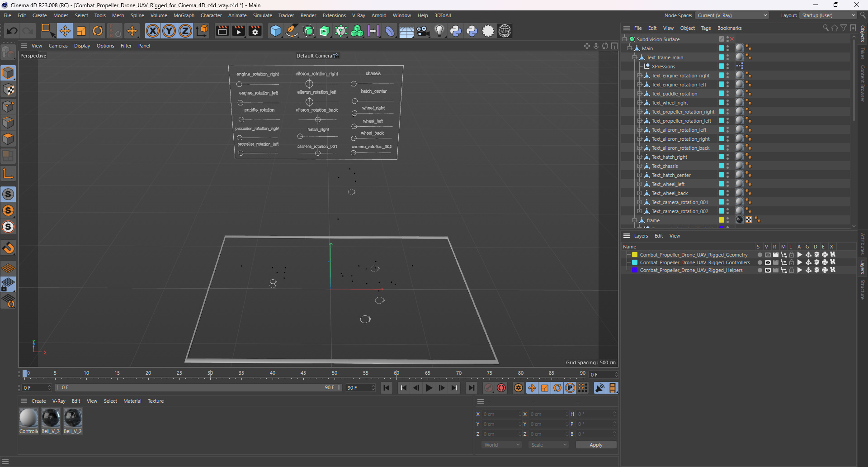Select the Controller material thumbnail
The height and width of the screenshot is (467, 868).
[x=28, y=418]
